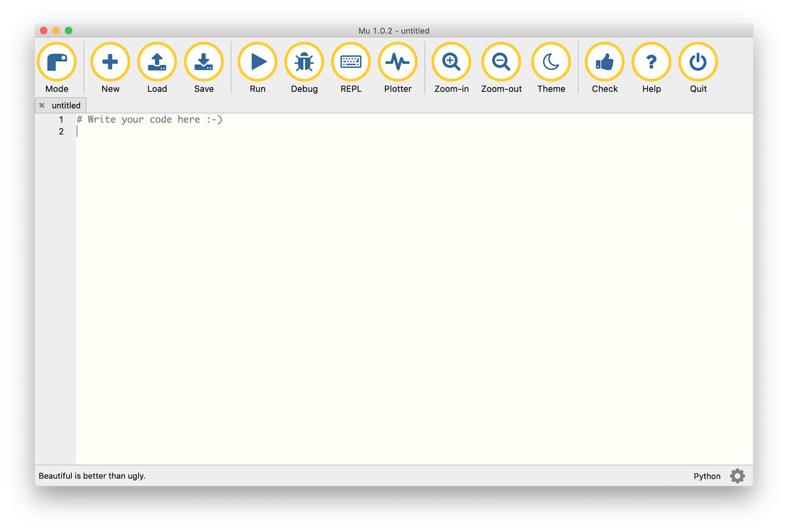The width and height of the screenshot is (788, 532).
Task: Click the Zoom-in magnifier
Action: [x=451, y=62]
